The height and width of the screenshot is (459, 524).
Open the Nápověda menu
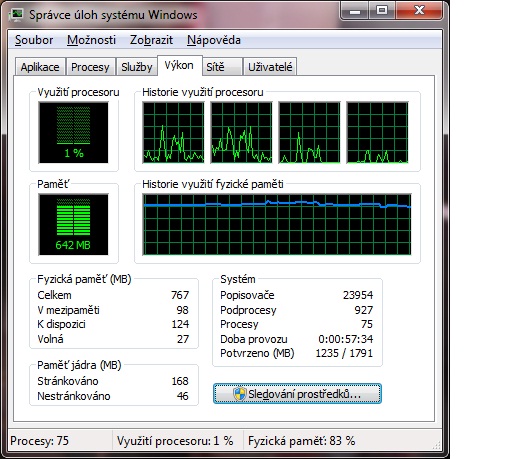point(214,40)
